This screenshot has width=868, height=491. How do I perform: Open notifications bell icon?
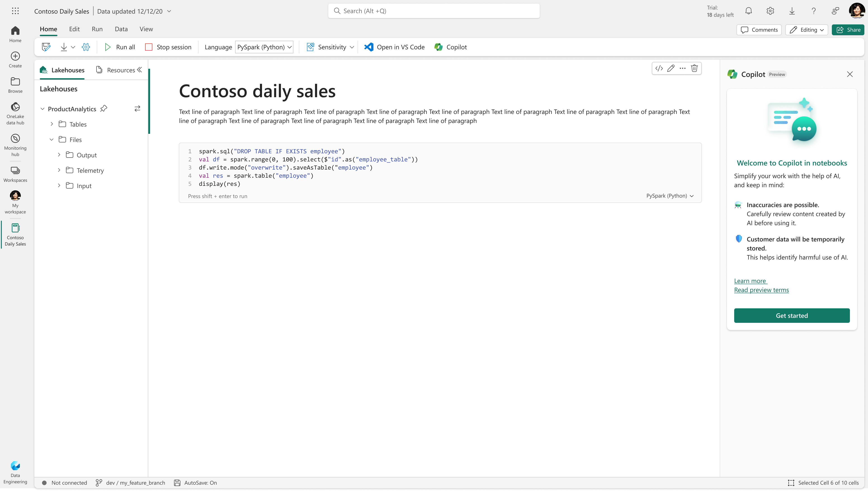748,11
